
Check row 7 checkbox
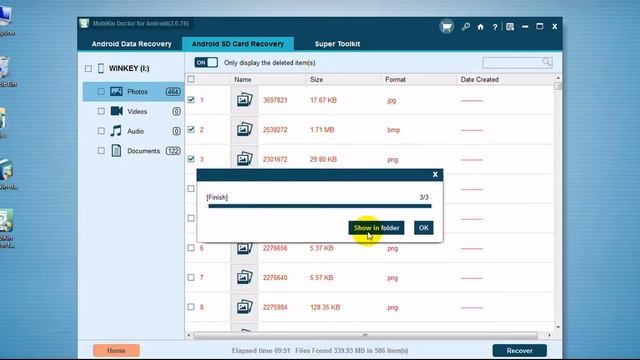(191, 277)
